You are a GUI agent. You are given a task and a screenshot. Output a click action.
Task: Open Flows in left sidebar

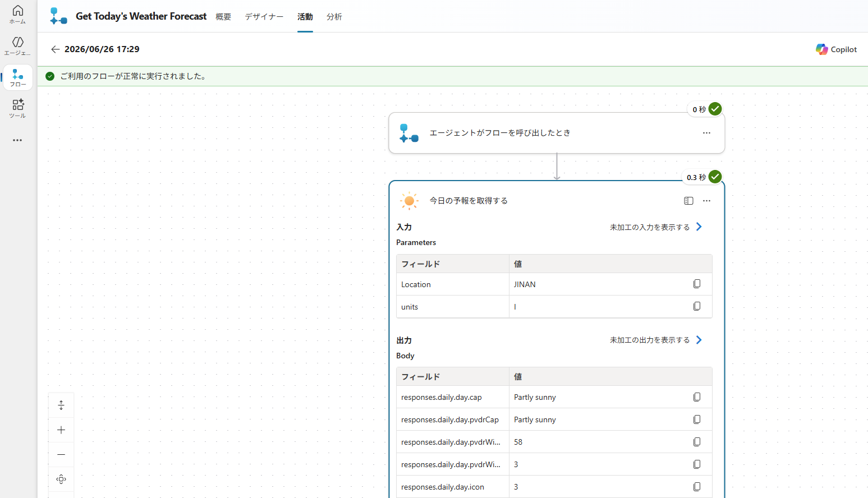pyautogui.click(x=17, y=77)
